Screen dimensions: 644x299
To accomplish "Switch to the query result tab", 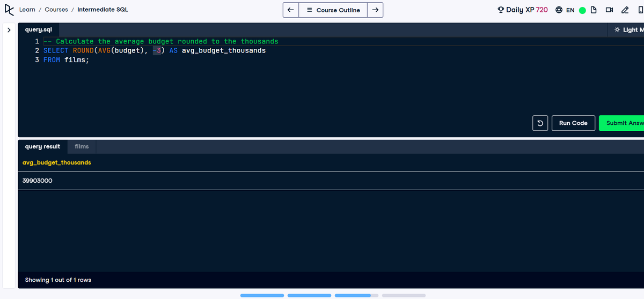I will point(42,146).
